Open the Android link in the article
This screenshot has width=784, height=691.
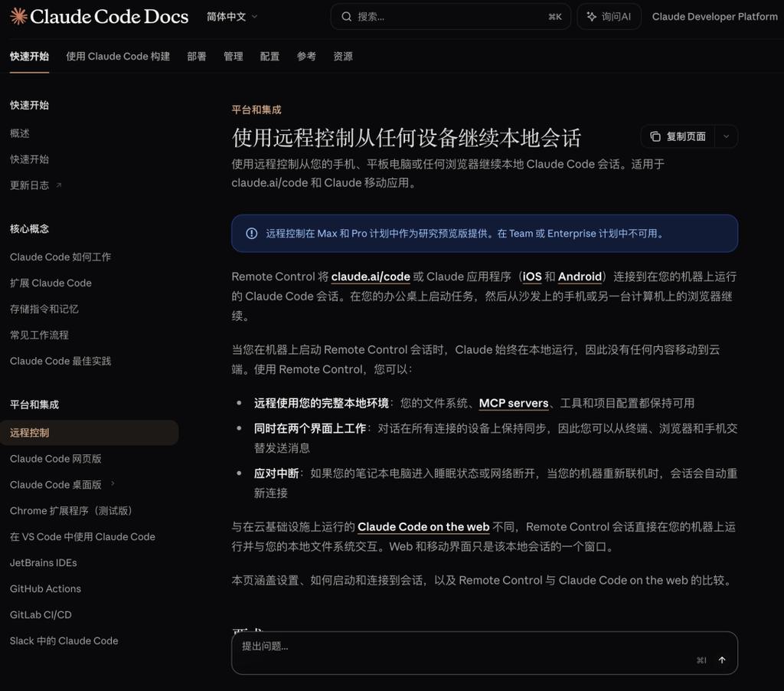[580, 277]
